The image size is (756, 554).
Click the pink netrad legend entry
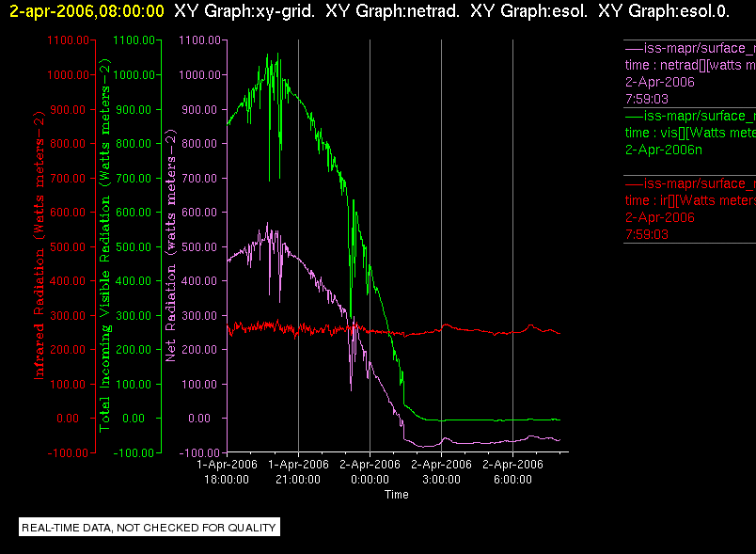(690, 73)
